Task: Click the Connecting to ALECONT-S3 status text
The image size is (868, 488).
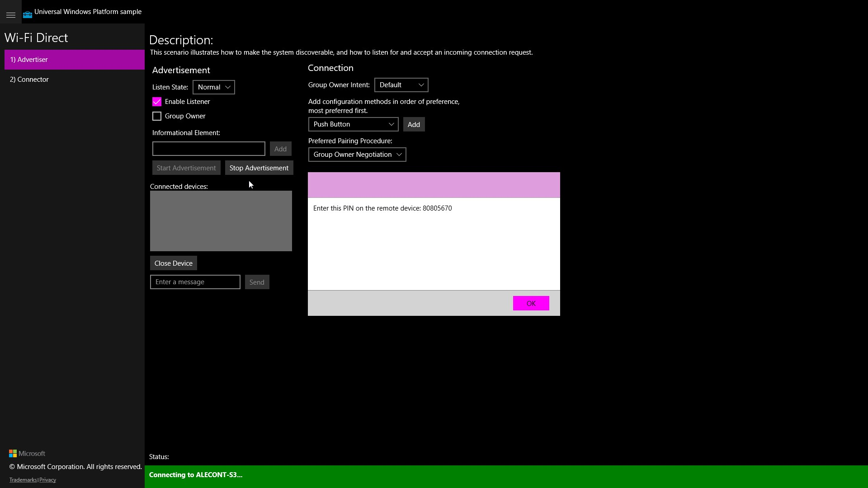Action: [x=196, y=475]
